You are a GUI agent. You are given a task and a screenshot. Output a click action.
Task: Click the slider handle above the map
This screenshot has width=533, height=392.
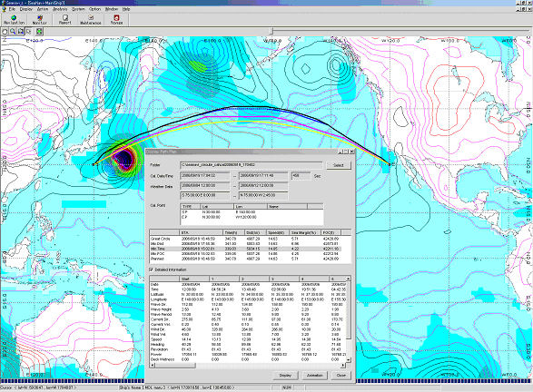point(271,32)
